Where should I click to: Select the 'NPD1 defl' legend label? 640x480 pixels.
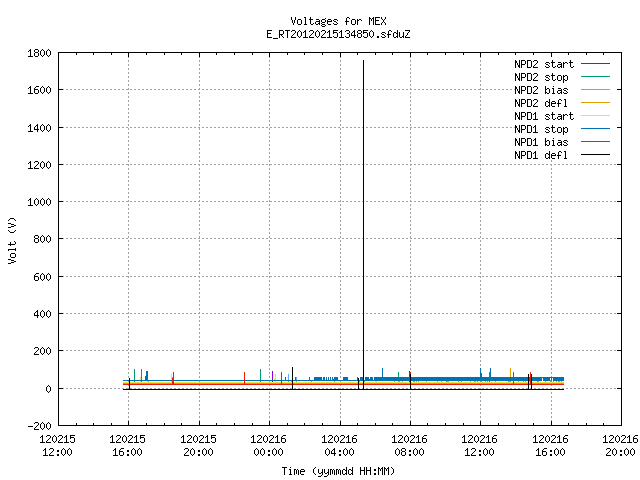pos(541,155)
